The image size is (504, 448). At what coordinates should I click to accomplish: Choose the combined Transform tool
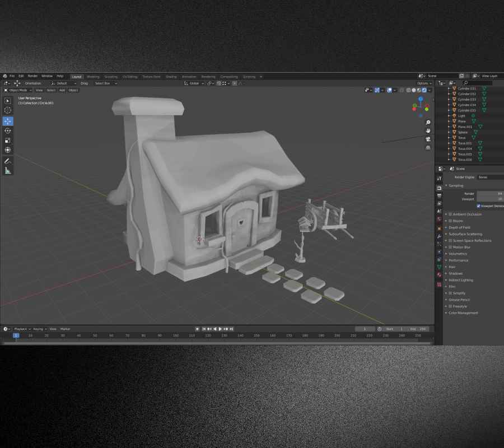coord(8,150)
